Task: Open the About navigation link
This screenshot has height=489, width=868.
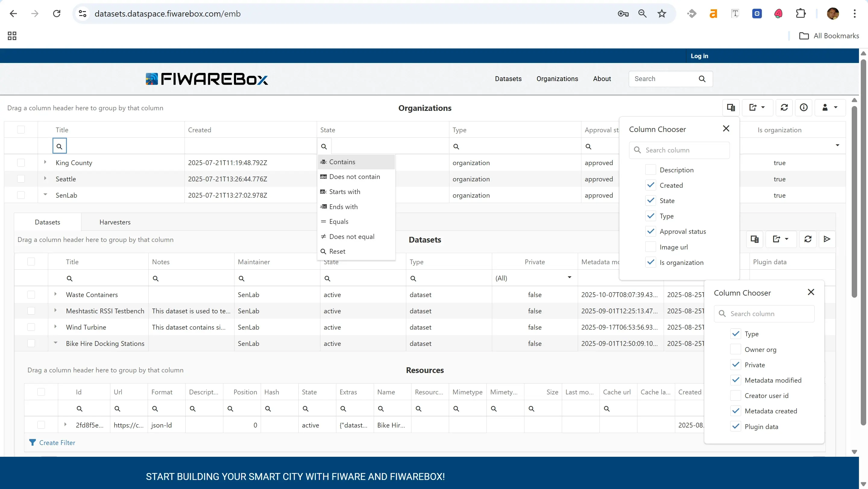Action: tap(602, 79)
